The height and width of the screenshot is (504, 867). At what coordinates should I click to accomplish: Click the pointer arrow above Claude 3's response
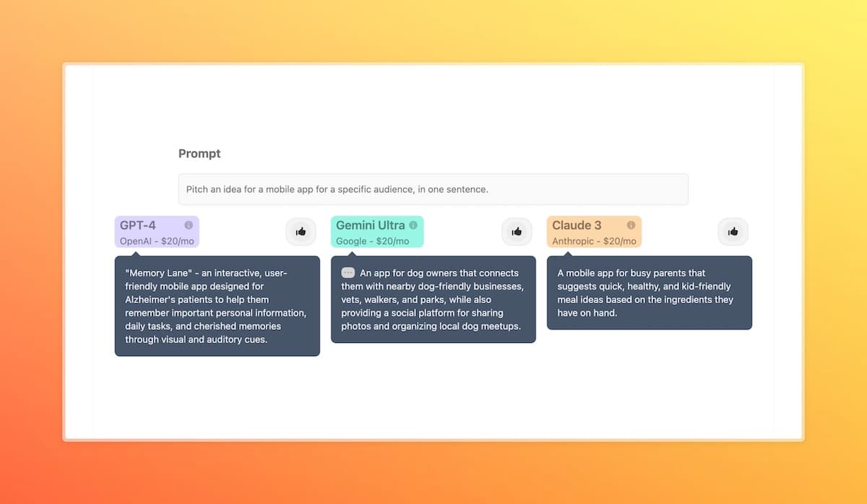click(568, 253)
